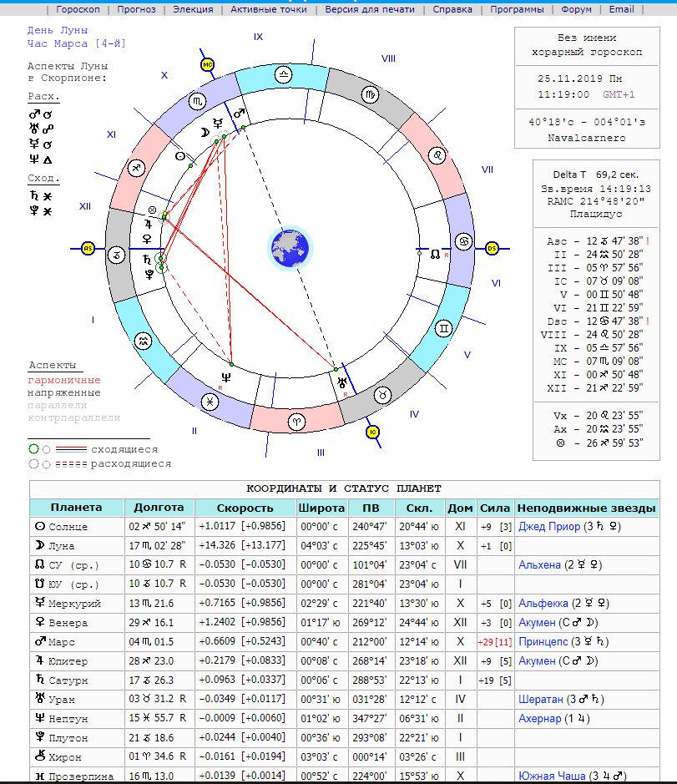
Task: Click the MC marker on chart
Action: tap(207, 64)
